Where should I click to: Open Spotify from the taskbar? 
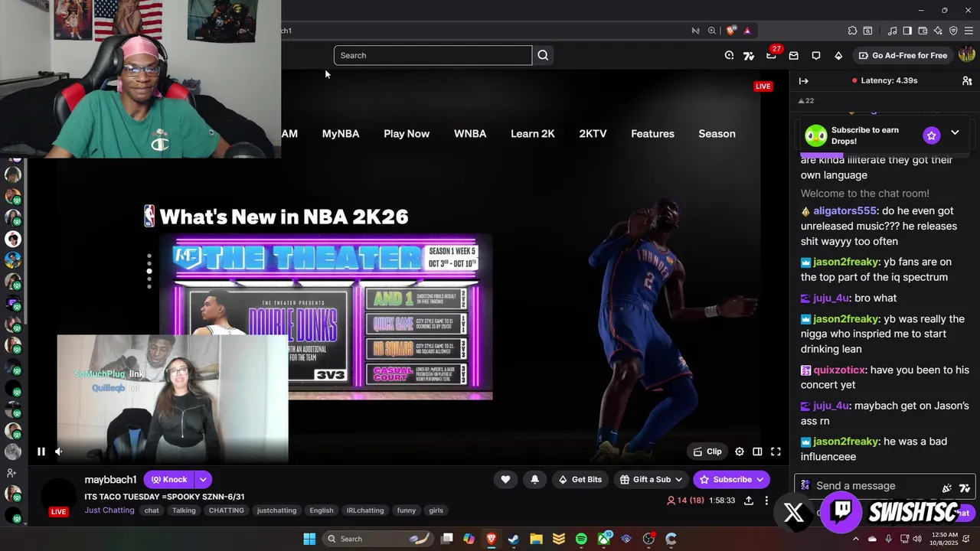coord(581,539)
